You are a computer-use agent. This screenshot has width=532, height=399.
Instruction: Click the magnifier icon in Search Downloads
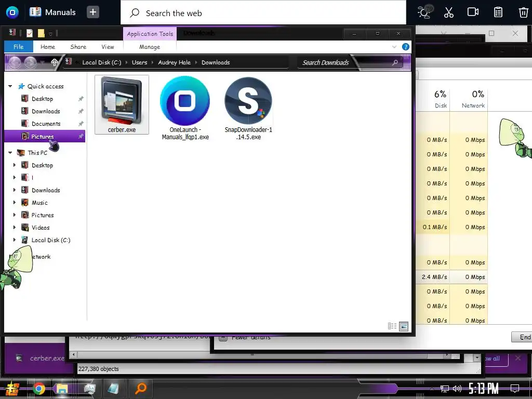coord(395,62)
